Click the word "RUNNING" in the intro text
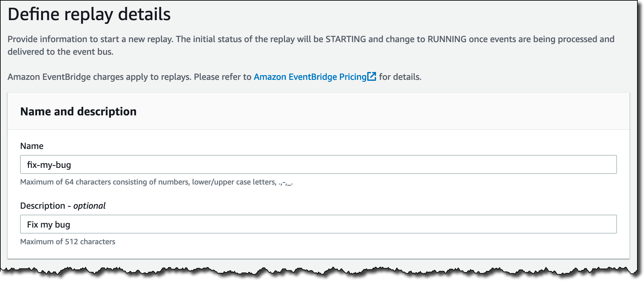The image size is (644, 281). [x=447, y=39]
